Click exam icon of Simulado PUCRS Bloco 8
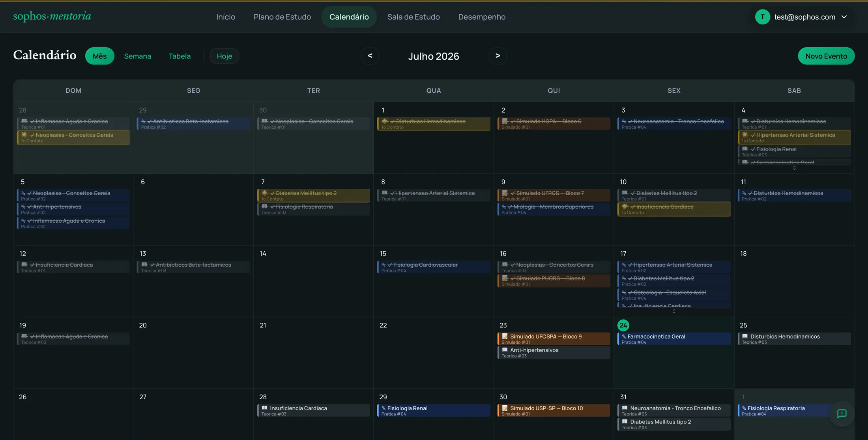 (x=505, y=278)
